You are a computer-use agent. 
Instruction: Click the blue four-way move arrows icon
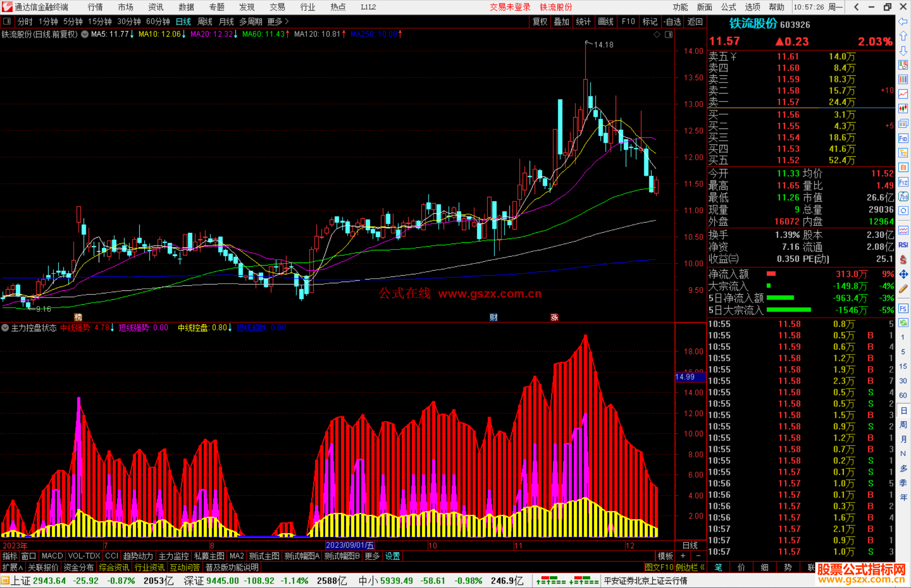click(x=903, y=274)
